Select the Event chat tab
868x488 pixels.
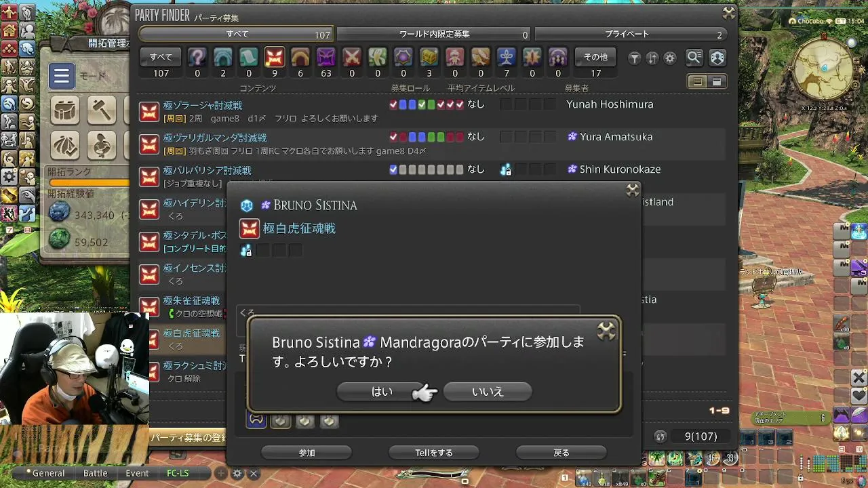[x=137, y=473]
